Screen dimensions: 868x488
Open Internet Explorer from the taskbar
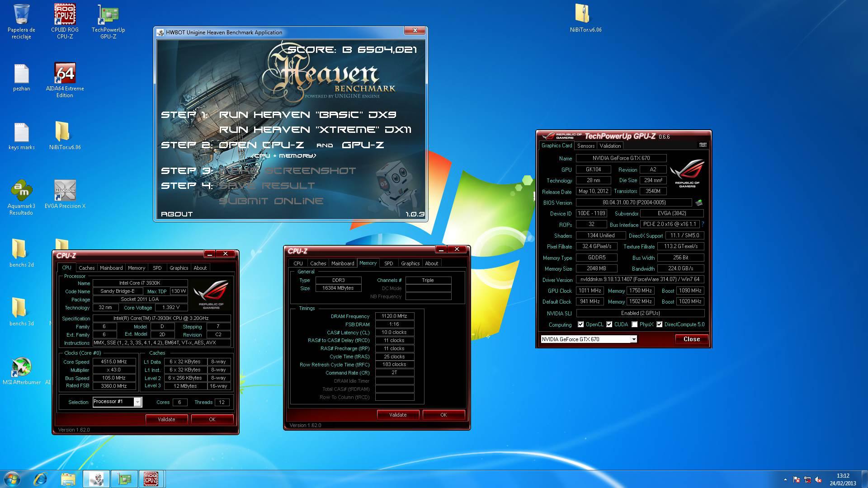click(41, 479)
